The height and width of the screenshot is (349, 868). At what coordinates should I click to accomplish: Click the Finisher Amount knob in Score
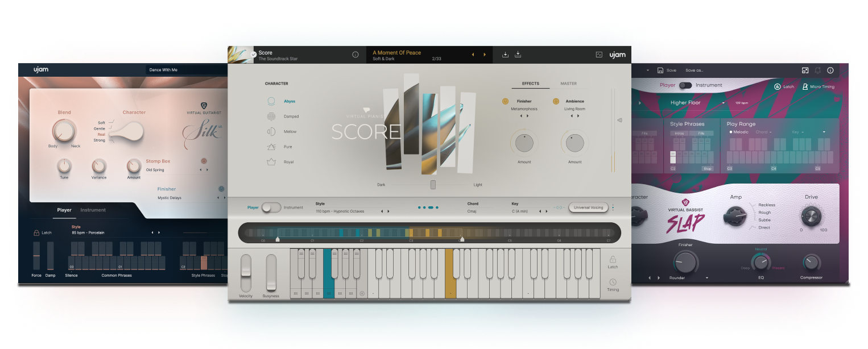[x=524, y=143]
